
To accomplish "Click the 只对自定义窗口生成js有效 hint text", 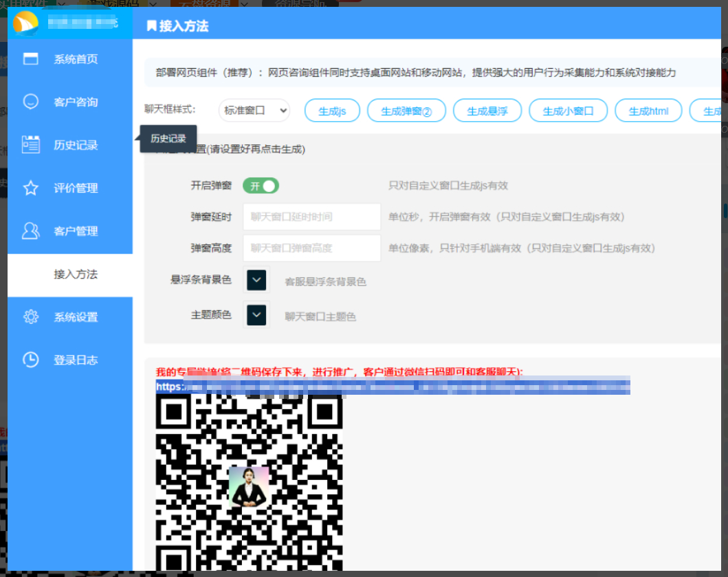I will tap(448, 186).
